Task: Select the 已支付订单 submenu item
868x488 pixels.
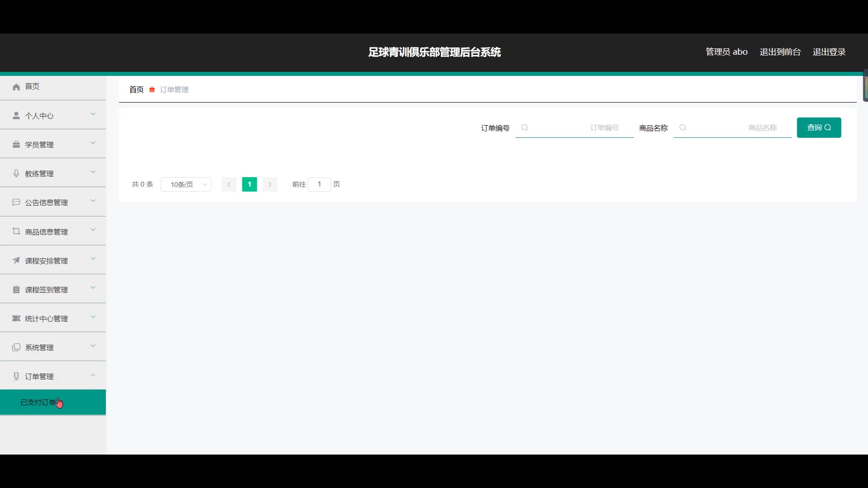Action: pos(38,402)
